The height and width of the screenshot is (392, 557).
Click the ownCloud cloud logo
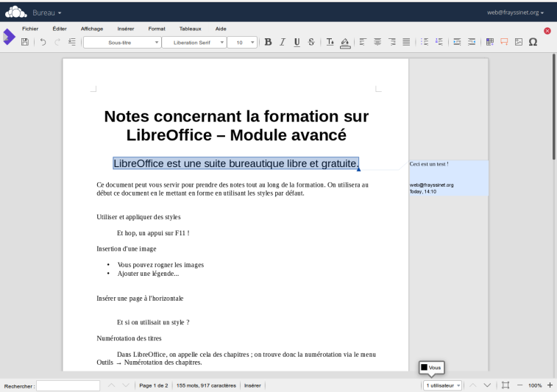(x=15, y=12)
